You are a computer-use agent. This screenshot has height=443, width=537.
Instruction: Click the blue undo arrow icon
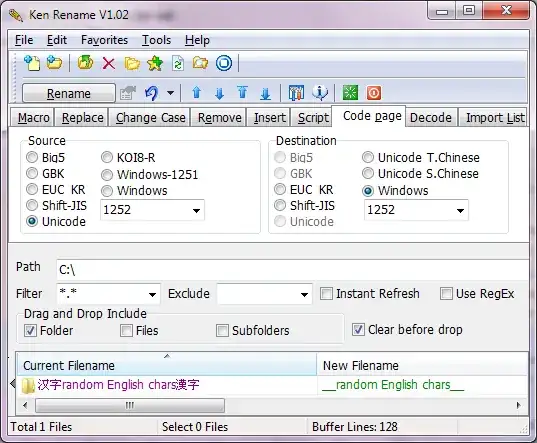(151, 93)
